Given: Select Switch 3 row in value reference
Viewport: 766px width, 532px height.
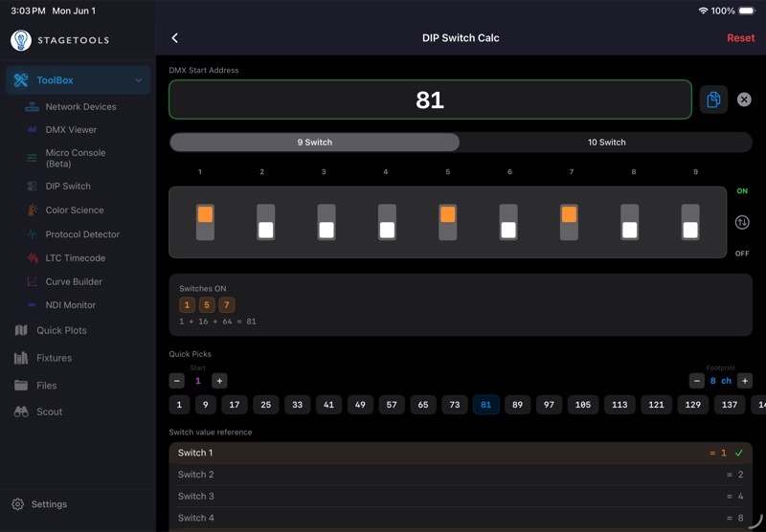Looking at the screenshot, I should [x=461, y=497].
